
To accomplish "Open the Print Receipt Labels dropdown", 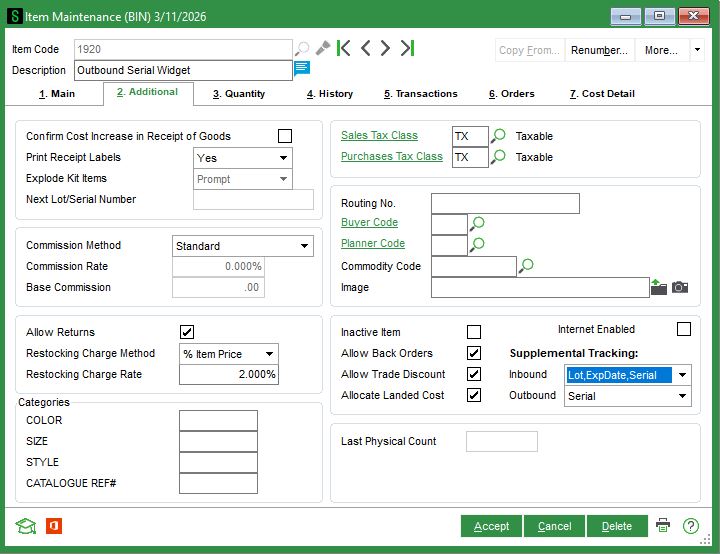I will (283, 158).
